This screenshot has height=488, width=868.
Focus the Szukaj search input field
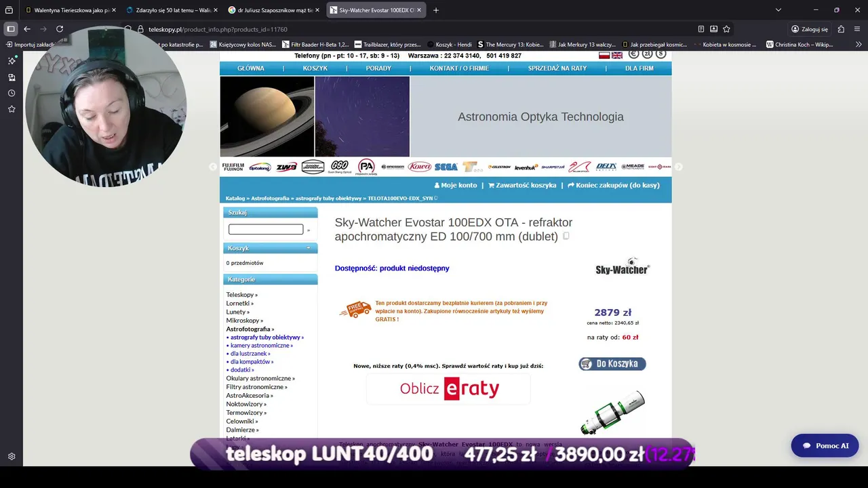coord(266,230)
